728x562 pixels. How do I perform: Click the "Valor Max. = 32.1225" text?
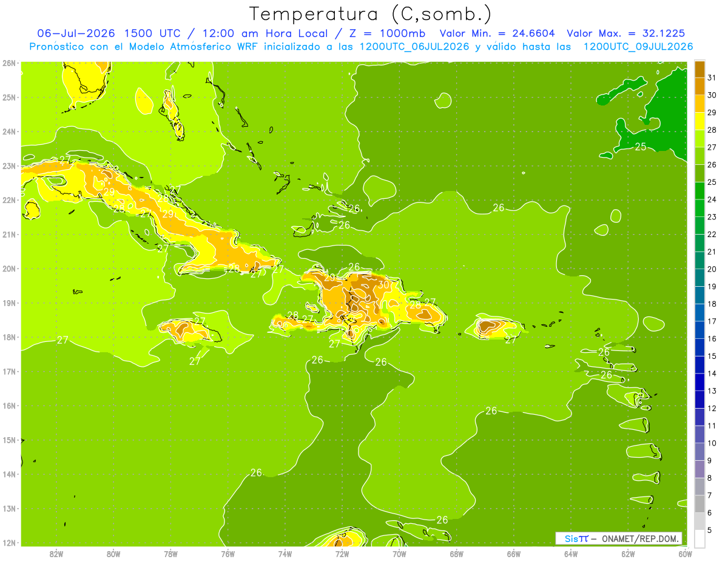(627, 33)
